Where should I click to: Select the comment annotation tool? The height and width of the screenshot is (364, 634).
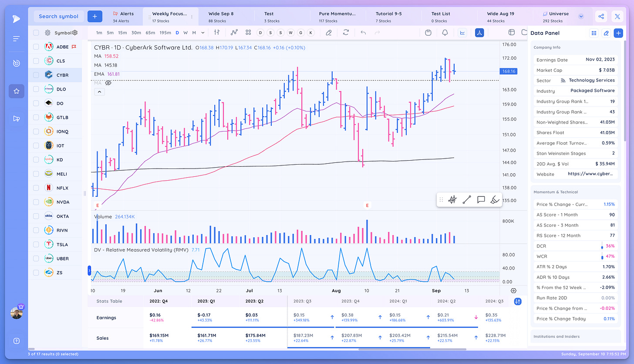481,200
